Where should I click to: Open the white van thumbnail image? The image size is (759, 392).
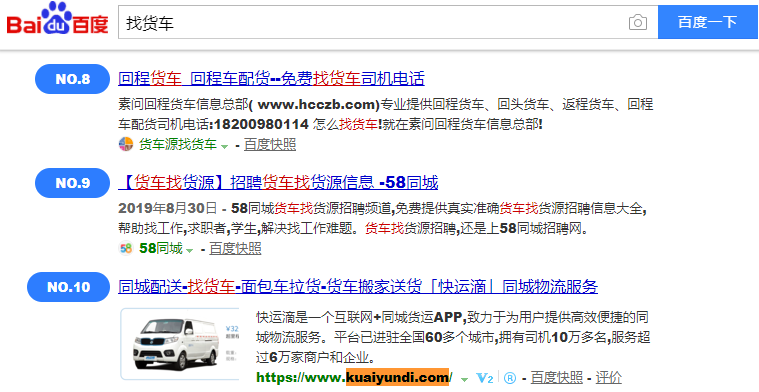[x=180, y=344]
